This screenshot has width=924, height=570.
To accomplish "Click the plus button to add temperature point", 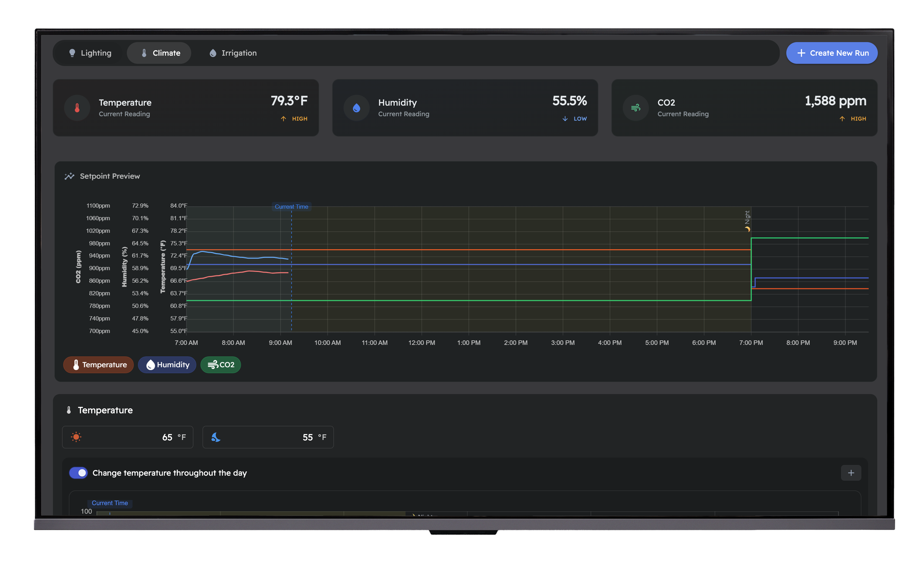I will [x=851, y=473].
